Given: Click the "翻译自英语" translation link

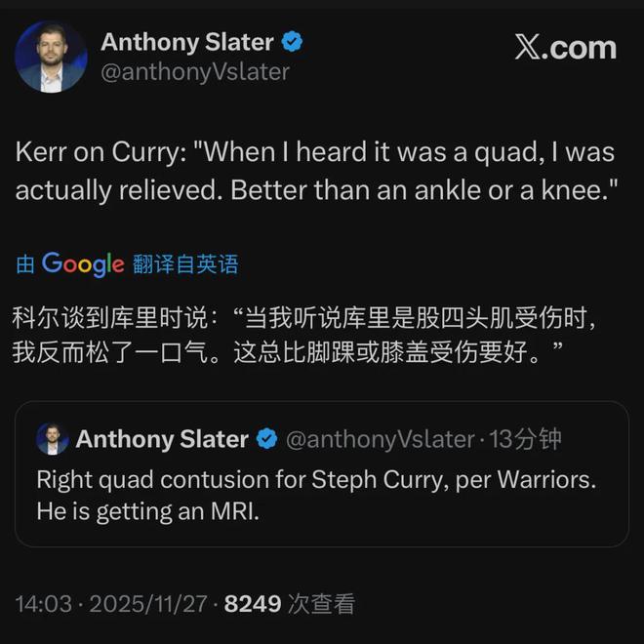Looking at the screenshot, I should pos(185,263).
